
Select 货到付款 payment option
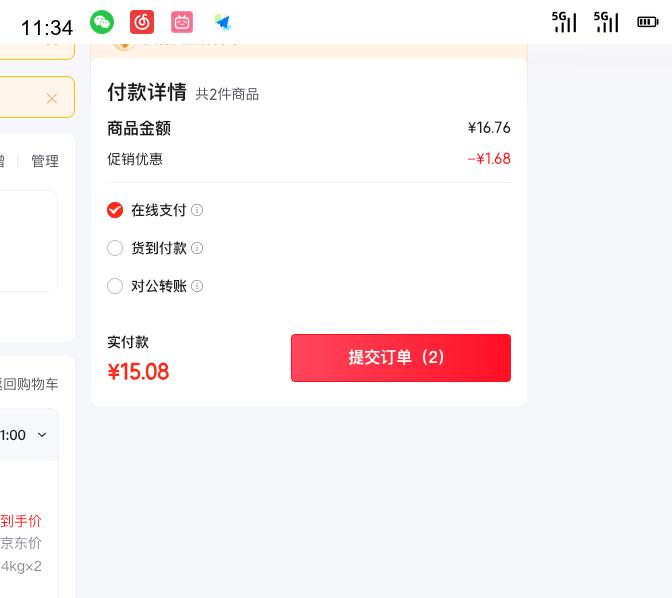click(115, 248)
